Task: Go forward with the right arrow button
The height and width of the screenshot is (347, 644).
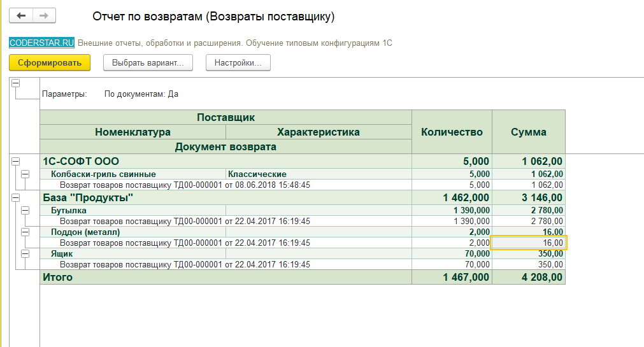Action: (x=44, y=16)
